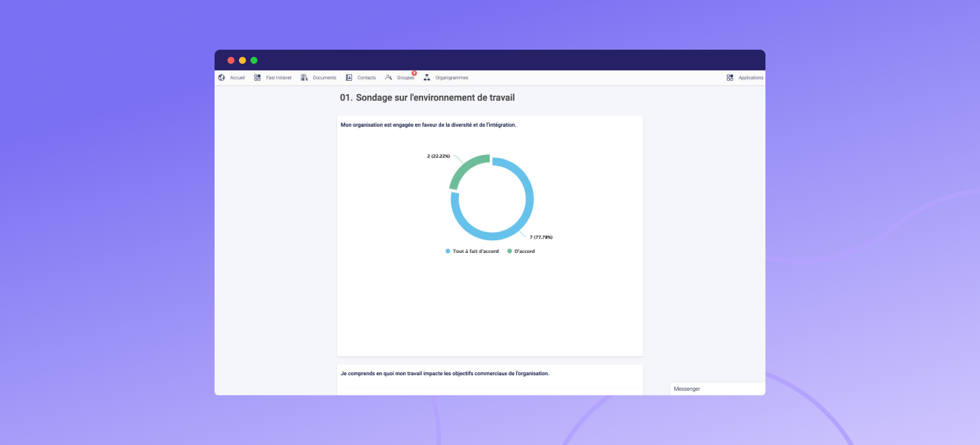Screen dimensions: 980x445
Task: Click the Fast Intranet grid icon
Action: (258, 78)
